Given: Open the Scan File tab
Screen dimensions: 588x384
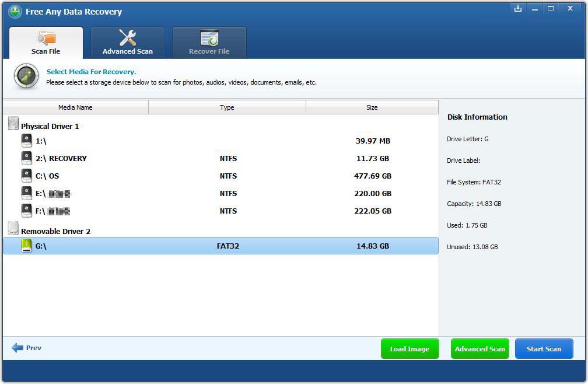Looking at the screenshot, I should (46, 43).
